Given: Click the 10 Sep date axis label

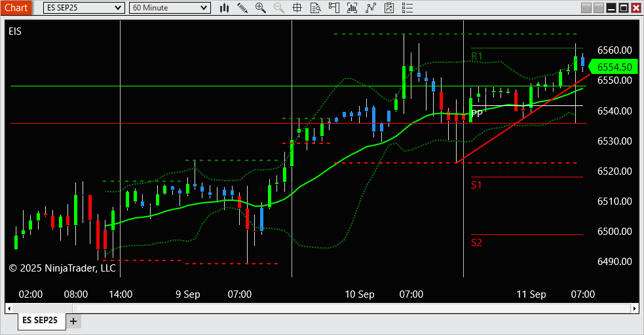Looking at the screenshot, I should point(360,294).
